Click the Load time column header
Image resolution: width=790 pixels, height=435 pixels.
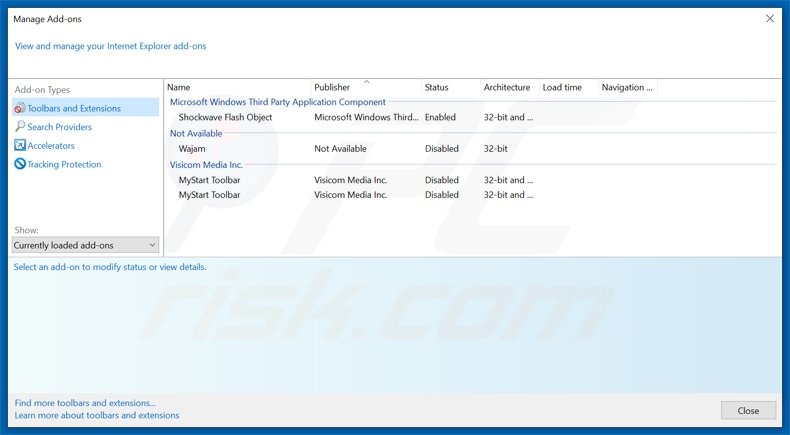pyautogui.click(x=567, y=88)
